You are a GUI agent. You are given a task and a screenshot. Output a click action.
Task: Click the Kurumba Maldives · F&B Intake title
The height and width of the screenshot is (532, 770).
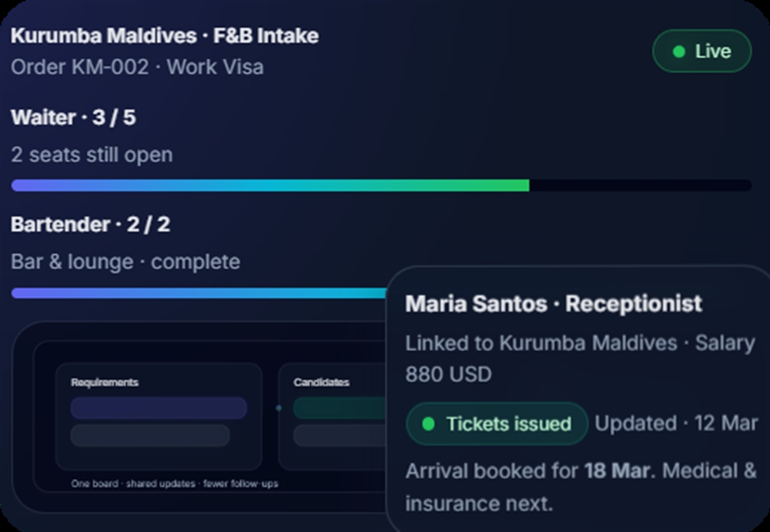[x=165, y=36]
